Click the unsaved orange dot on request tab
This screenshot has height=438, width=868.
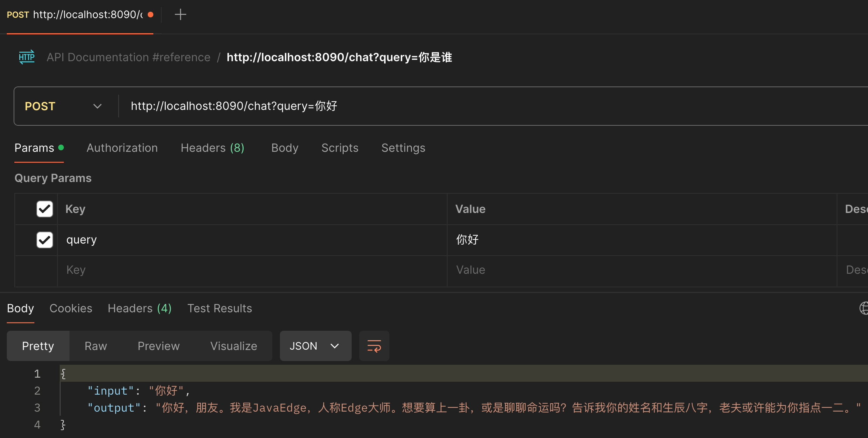point(150,15)
